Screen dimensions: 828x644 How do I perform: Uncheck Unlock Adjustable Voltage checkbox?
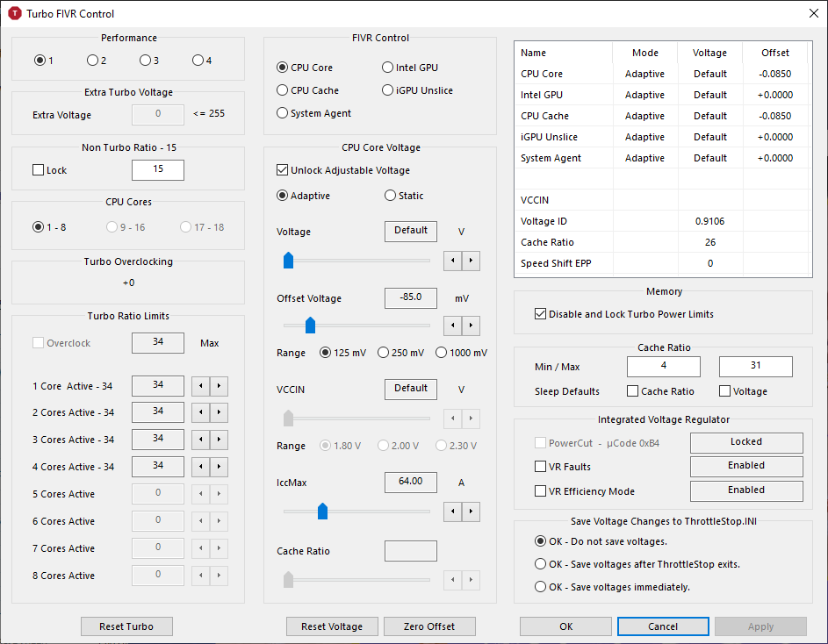tap(283, 170)
